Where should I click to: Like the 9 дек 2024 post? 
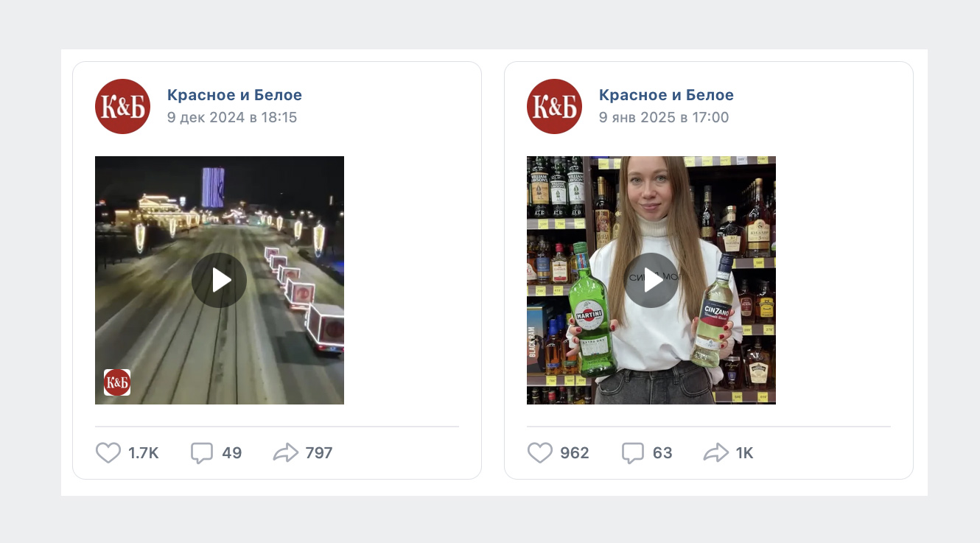pyautogui.click(x=108, y=452)
